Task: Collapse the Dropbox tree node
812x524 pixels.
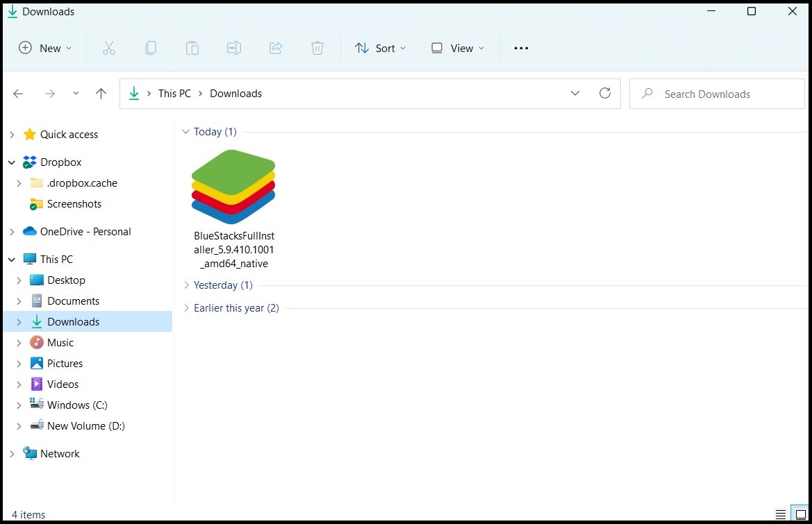Action: [12, 162]
